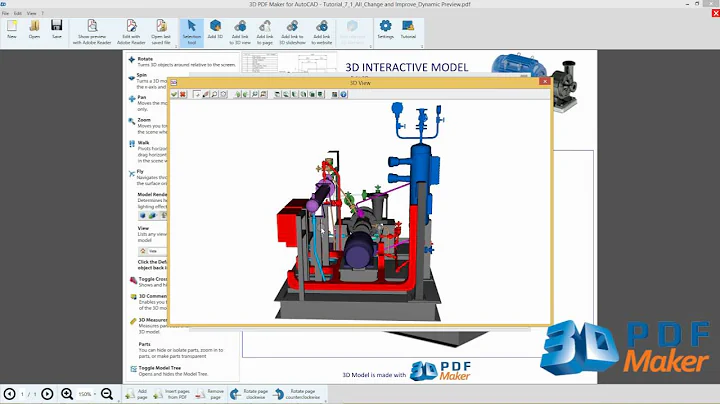Close the 3D View dialog

click(545, 82)
